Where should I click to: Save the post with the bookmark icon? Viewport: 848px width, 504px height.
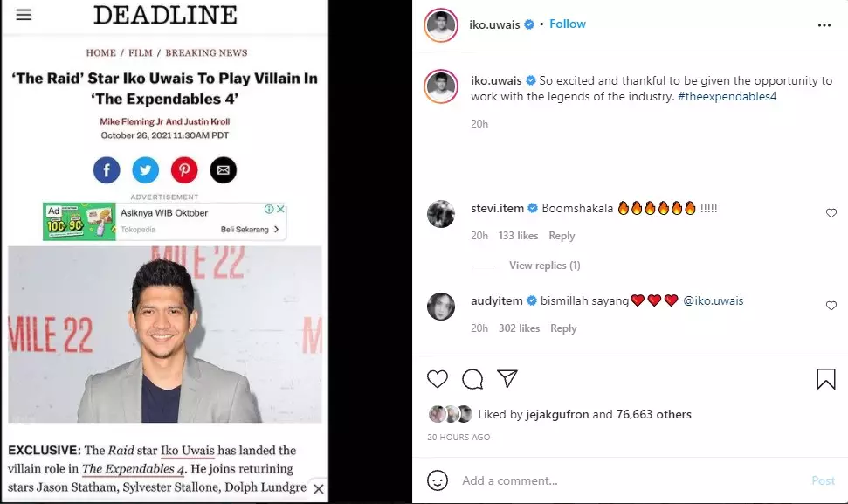point(825,378)
